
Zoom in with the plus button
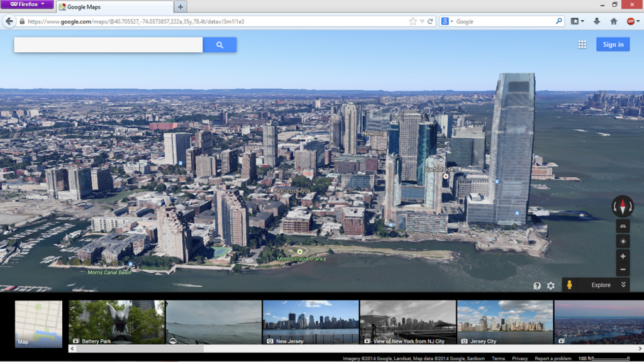[623, 256]
